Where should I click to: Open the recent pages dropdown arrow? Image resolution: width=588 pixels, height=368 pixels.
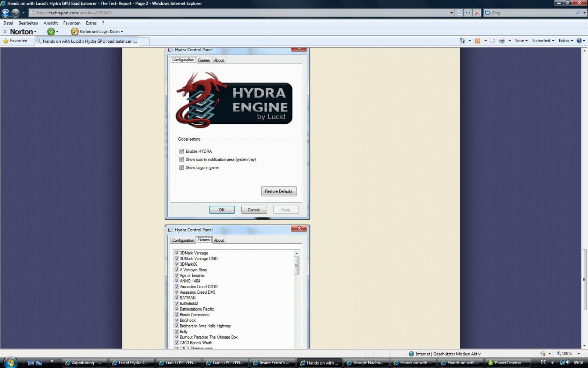pos(23,13)
